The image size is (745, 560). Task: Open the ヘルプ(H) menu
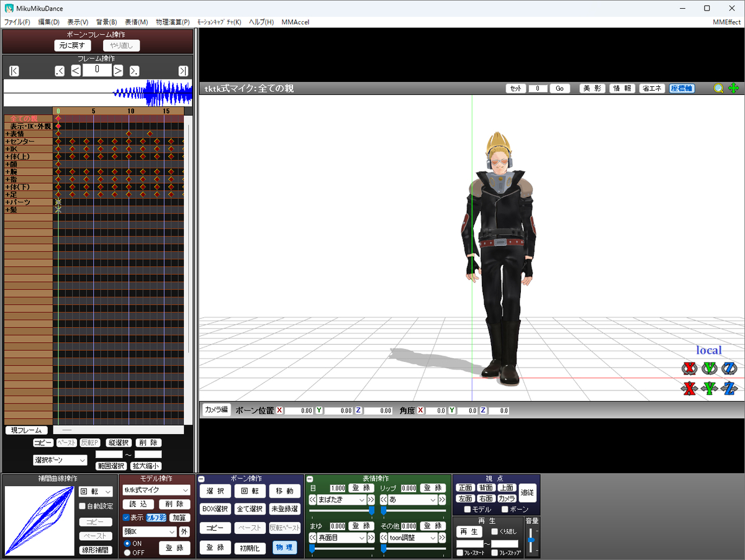pyautogui.click(x=261, y=22)
